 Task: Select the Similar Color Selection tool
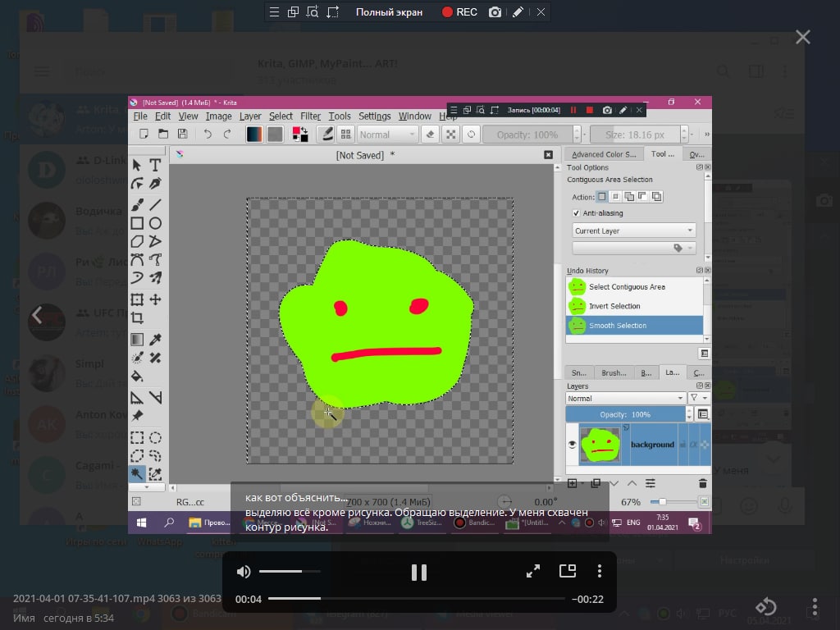click(155, 473)
